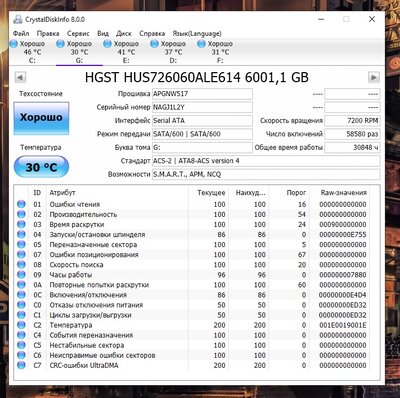This screenshot has height=398, width=400.
Task: Click status icon for 0A Повторные попытки раскрутки
Action: click(21, 285)
